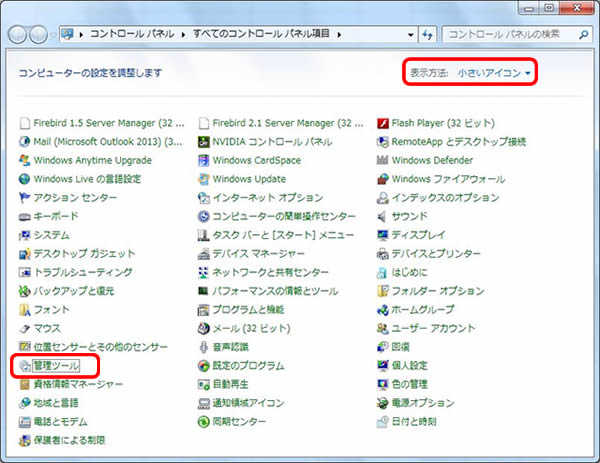Click the 既定のプログラム icon
The height and width of the screenshot is (463, 600).
(x=204, y=366)
